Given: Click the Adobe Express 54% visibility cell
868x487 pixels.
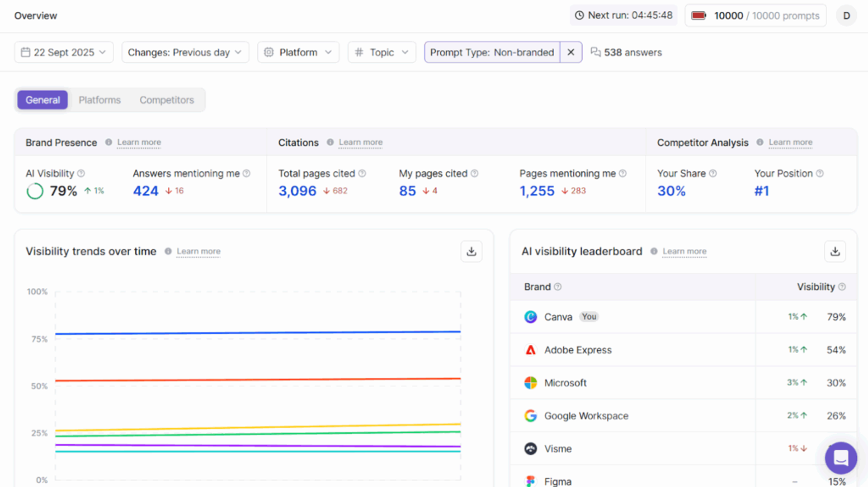Looking at the screenshot, I should (x=806, y=350).
